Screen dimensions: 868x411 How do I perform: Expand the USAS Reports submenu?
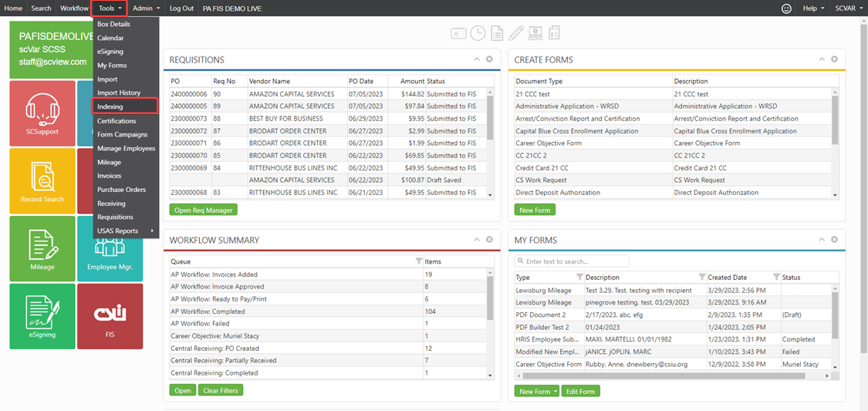pos(125,231)
